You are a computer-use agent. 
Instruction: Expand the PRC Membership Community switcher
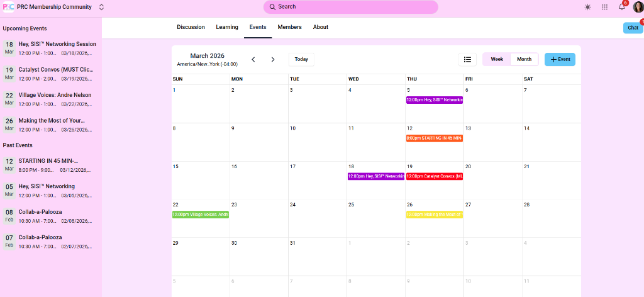click(x=101, y=7)
